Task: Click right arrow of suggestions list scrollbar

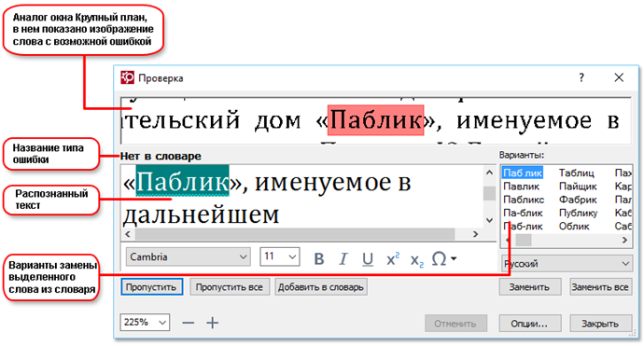Action: pyautogui.click(x=624, y=240)
